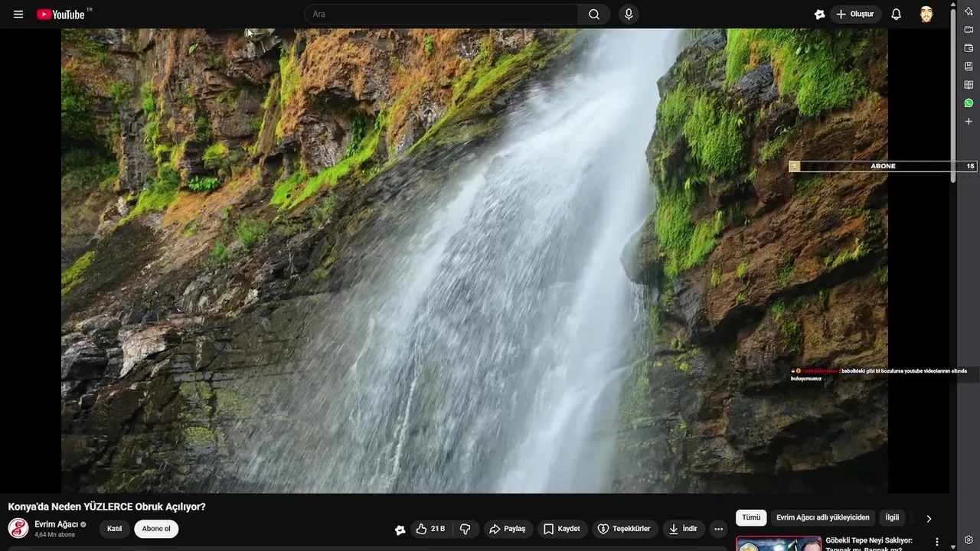This screenshot has height=551, width=980.
Task: Open the account avatar menu
Action: (x=926, y=15)
